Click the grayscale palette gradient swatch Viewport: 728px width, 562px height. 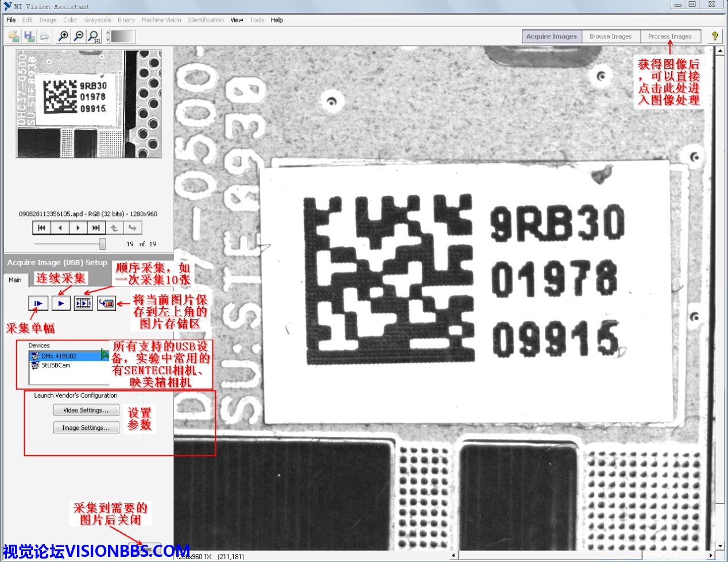pos(123,36)
